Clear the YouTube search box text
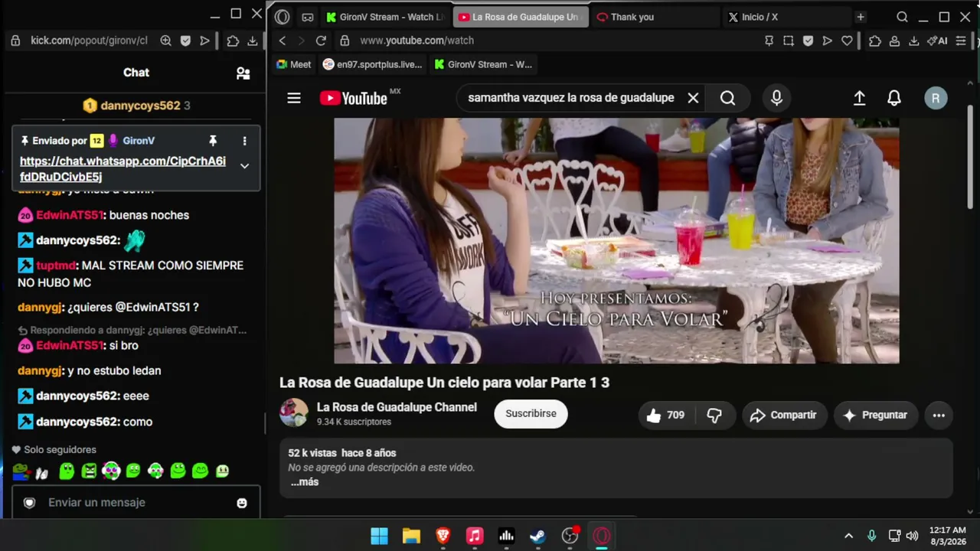 [x=693, y=98]
